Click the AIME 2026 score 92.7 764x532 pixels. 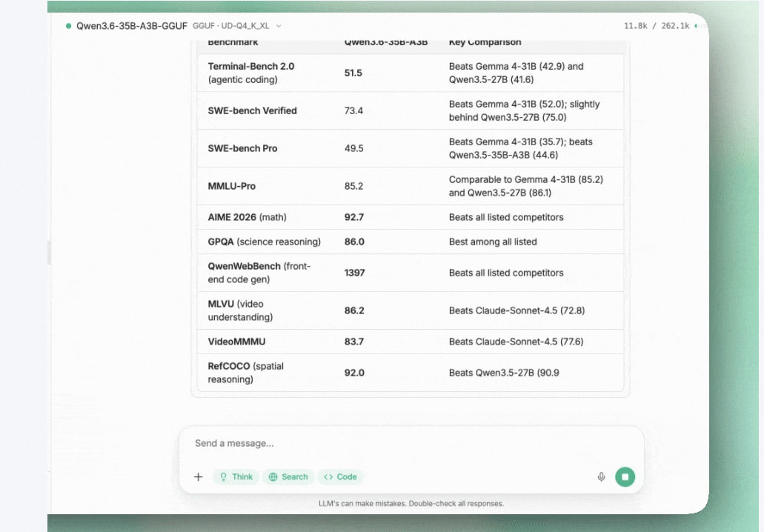click(354, 217)
